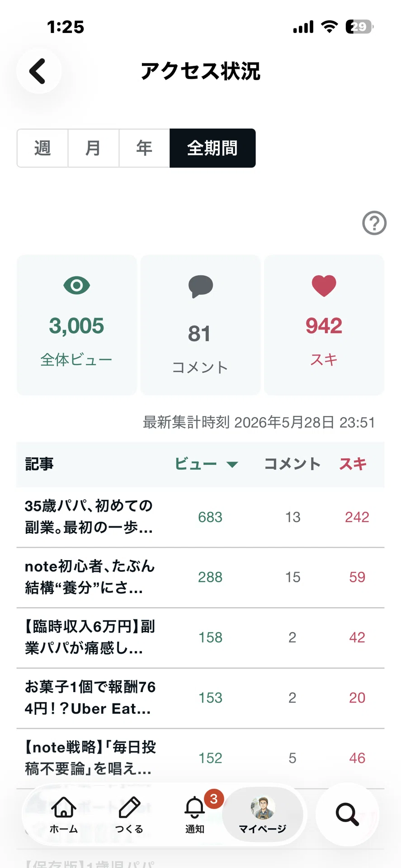Select the 年 period tab
The image size is (401, 868).
point(145,148)
